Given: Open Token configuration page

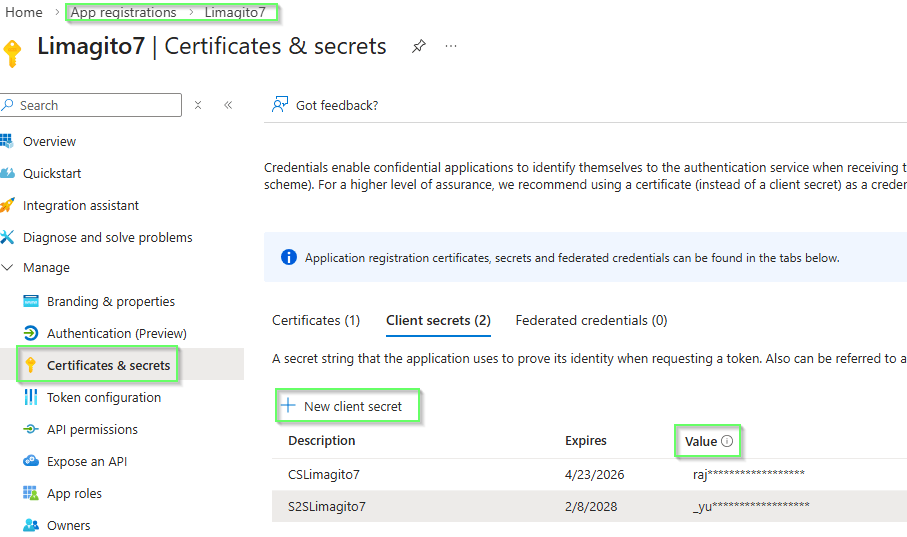Looking at the screenshot, I should click(x=104, y=398).
